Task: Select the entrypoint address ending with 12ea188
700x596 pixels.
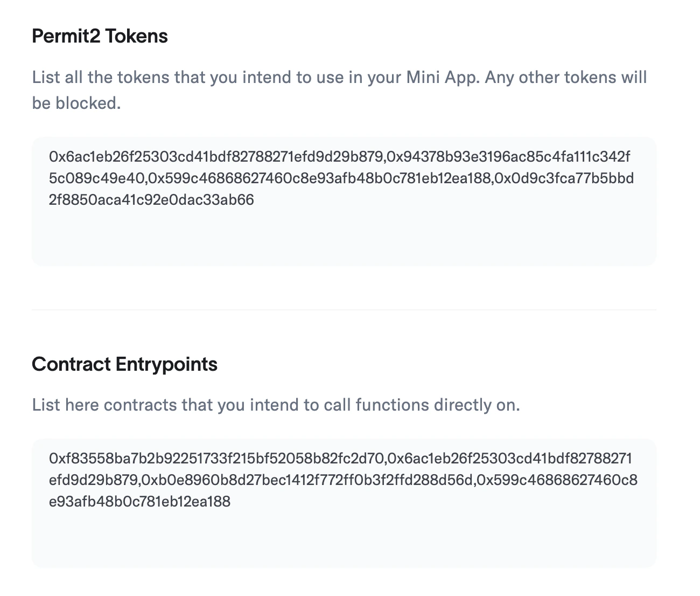Action: 140,501
